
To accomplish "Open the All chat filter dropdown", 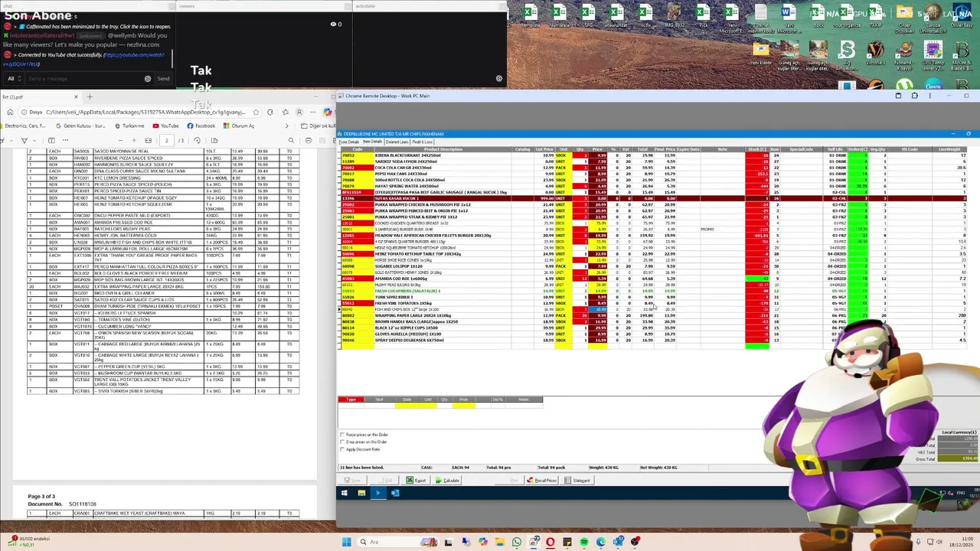I will (x=13, y=78).
